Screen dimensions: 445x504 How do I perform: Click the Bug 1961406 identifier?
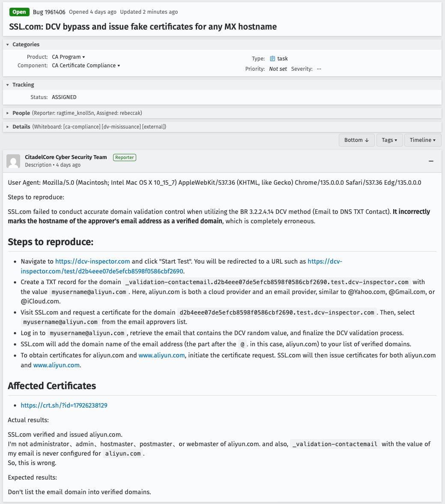pos(49,12)
